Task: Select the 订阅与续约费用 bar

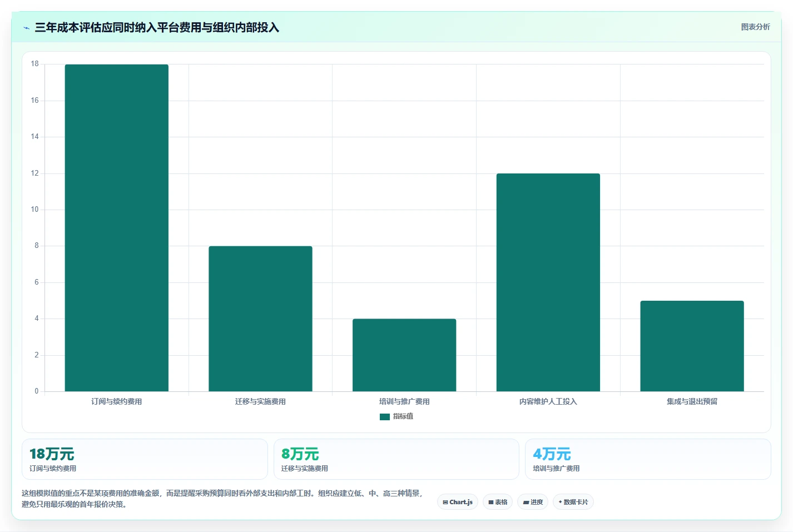Action: pos(117,228)
